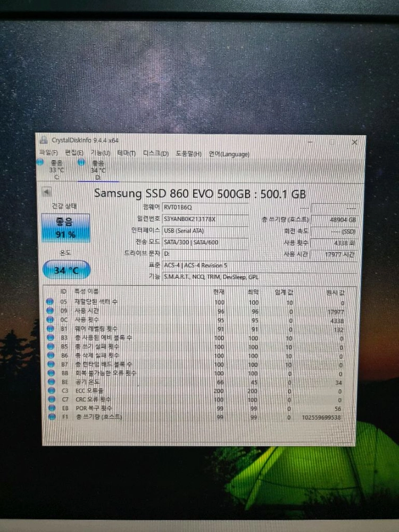The height and width of the screenshot is (532, 399).
Task: Select the 회복 불가능한 오류 횟수 row
Action: point(196,373)
